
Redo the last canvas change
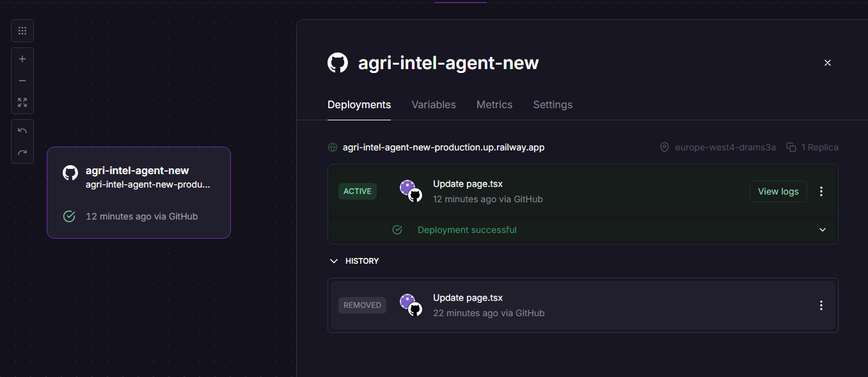tap(22, 152)
